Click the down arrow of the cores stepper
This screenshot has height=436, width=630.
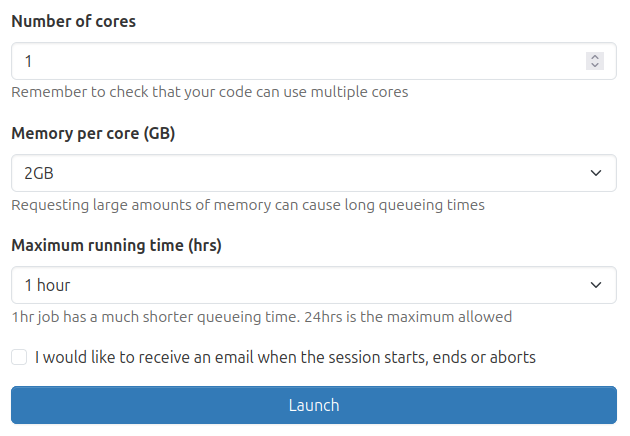[595, 65]
